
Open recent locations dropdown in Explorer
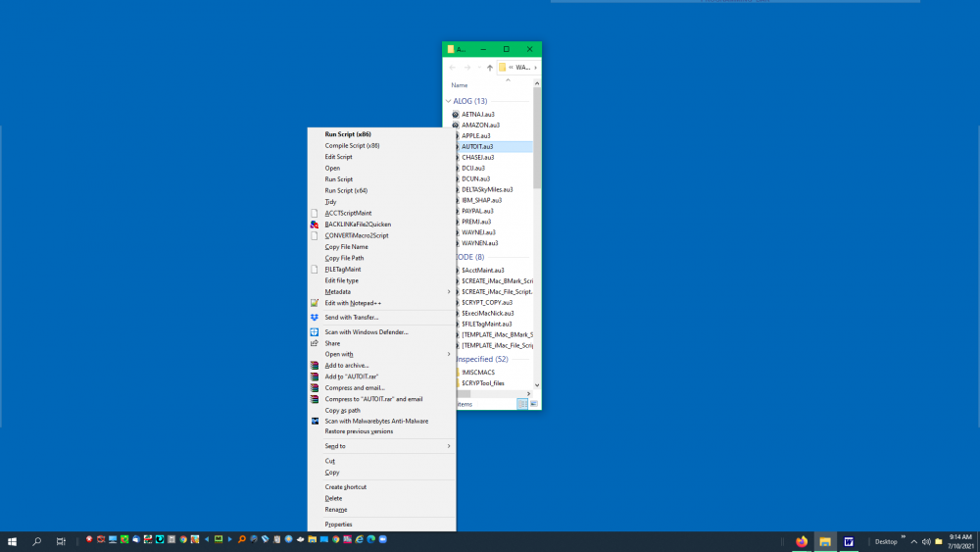tap(479, 67)
